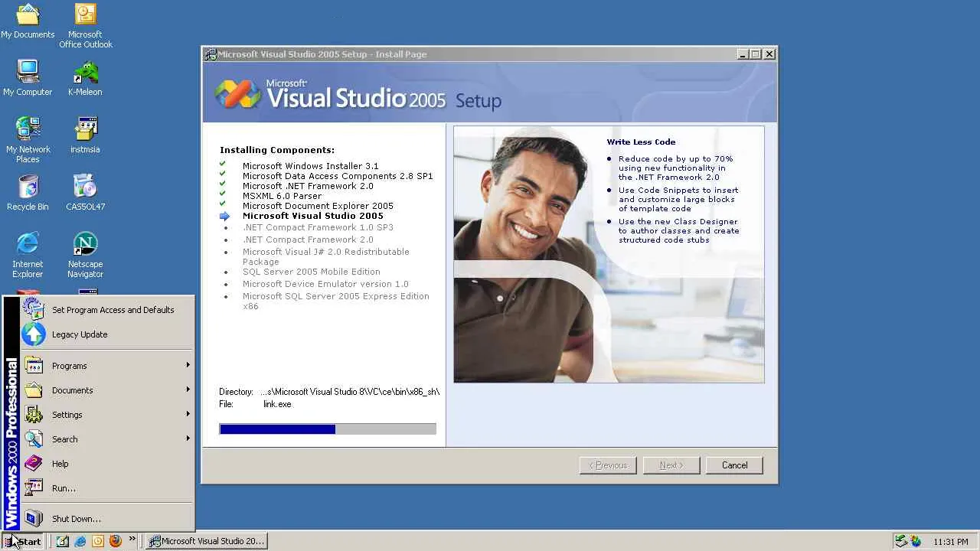Viewport: 980px width, 551px height.
Task: Click the yellow Outlook quick launch icon
Action: click(98, 541)
